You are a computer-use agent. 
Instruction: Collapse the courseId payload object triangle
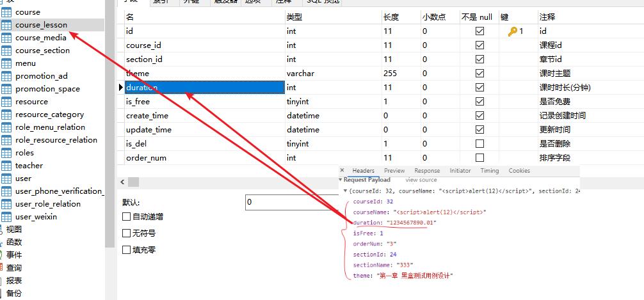346,191
